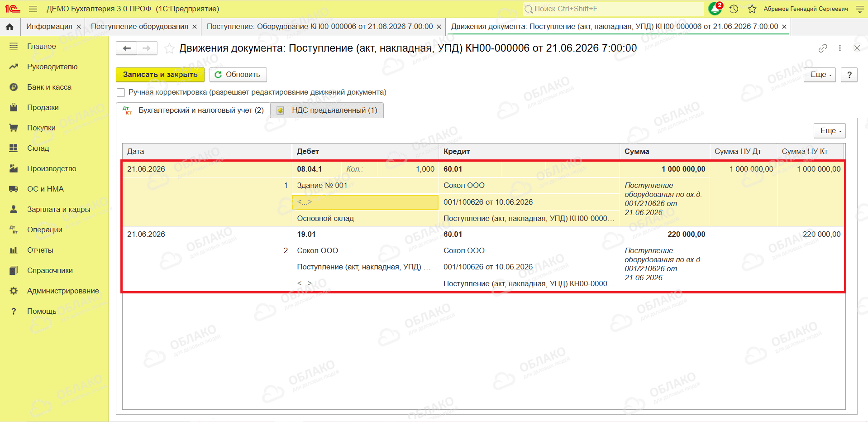
Task: Click Администрирование gear icon
Action: tap(14, 291)
